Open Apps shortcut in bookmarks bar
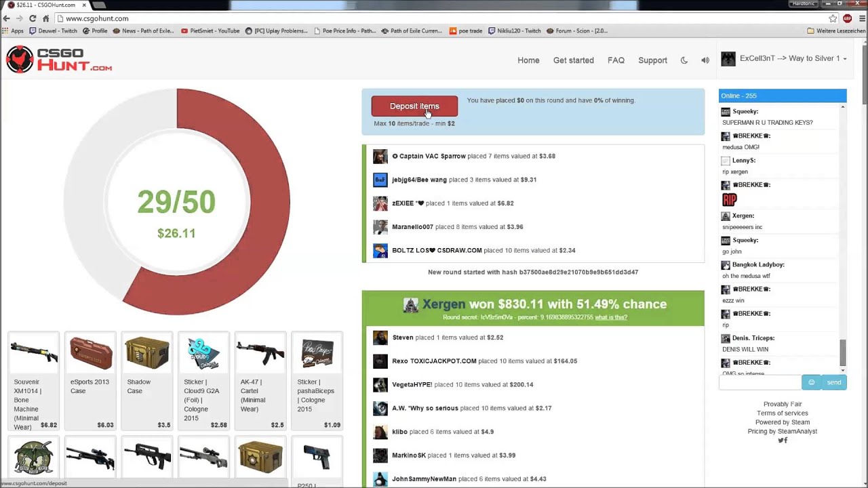Screen dimensions: 868x488 [x=13, y=30]
